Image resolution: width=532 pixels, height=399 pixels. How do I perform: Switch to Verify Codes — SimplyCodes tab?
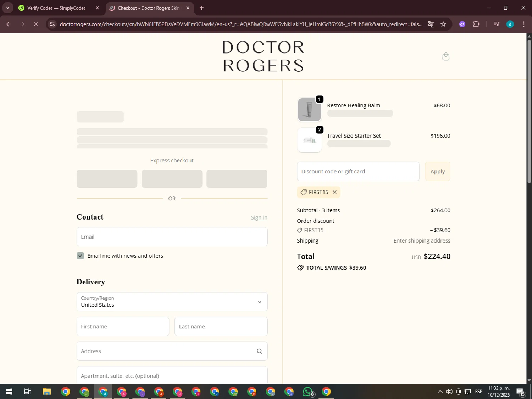pyautogui.click(x=56, y=8)
